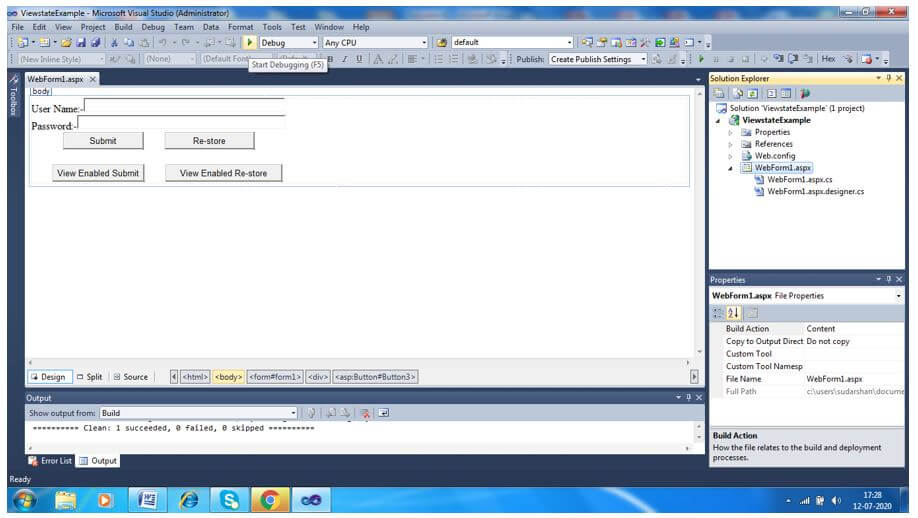
Task: Click the <asp:Button#Button3> tag breadcrumb
Action: point(375,377)
